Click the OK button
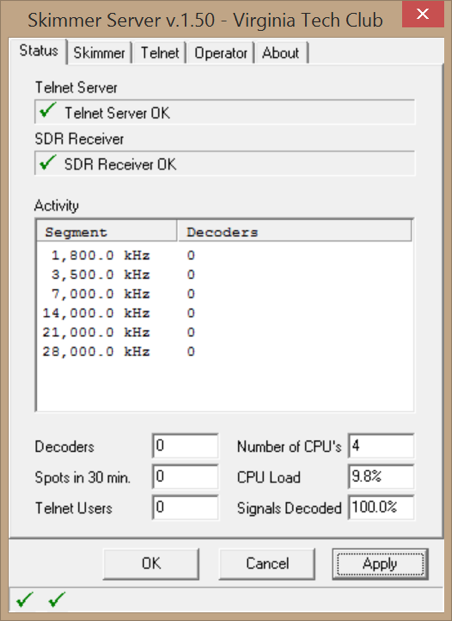452x621 pixels. coord(151,564)
